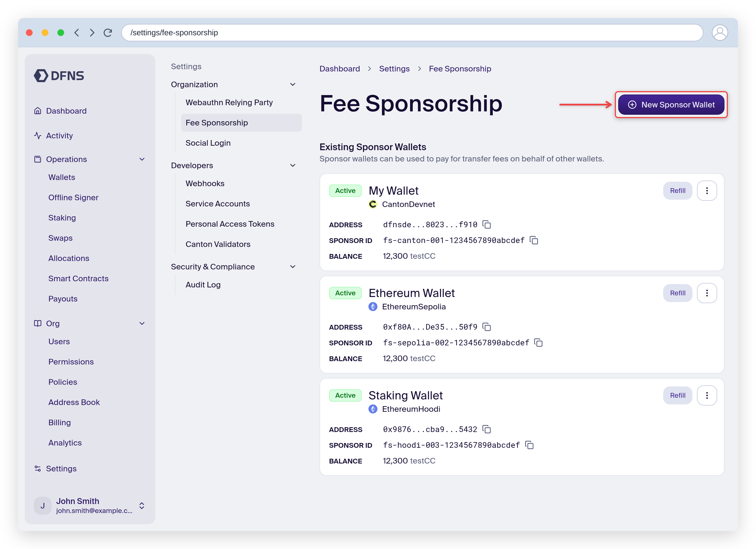This screenshot has width=756, height=549.
Task: Open Settings in the sidebar
Action: coord(61,469)
